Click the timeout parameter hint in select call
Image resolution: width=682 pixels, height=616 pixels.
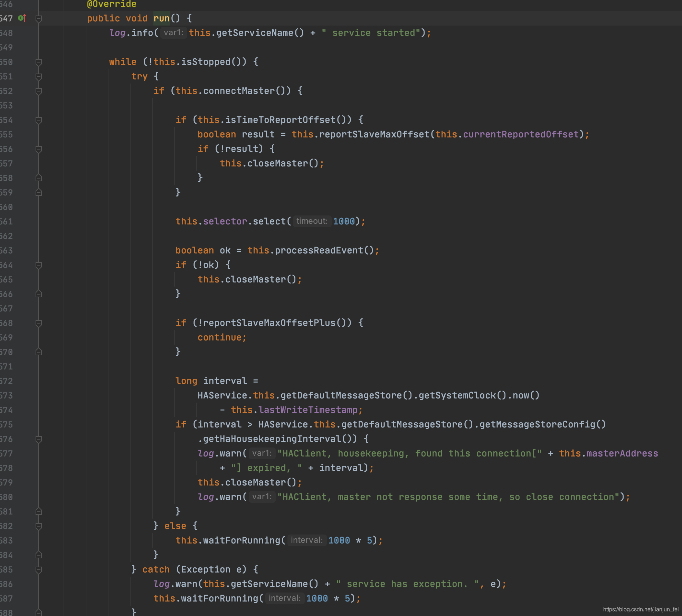312,221
